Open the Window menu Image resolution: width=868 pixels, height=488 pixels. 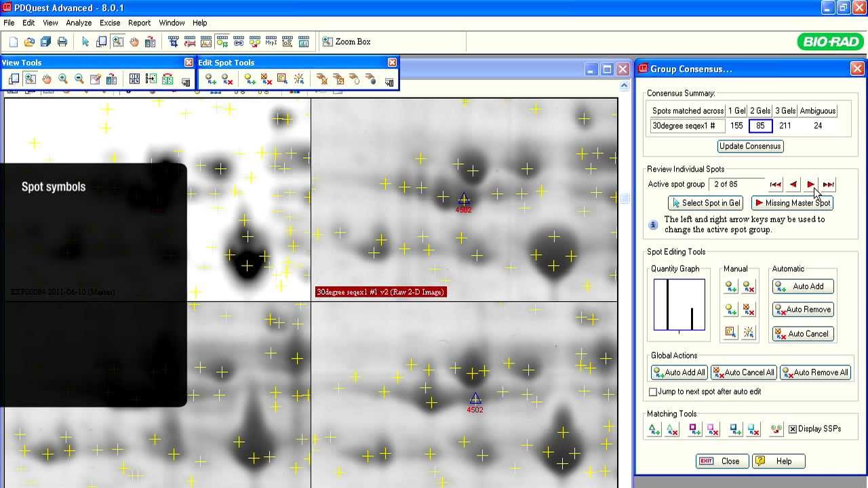pos(172,23)
